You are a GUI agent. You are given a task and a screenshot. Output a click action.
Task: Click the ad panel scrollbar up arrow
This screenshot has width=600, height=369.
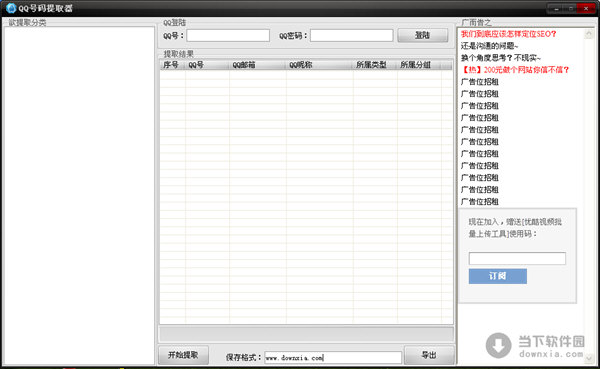coord(589,34)
